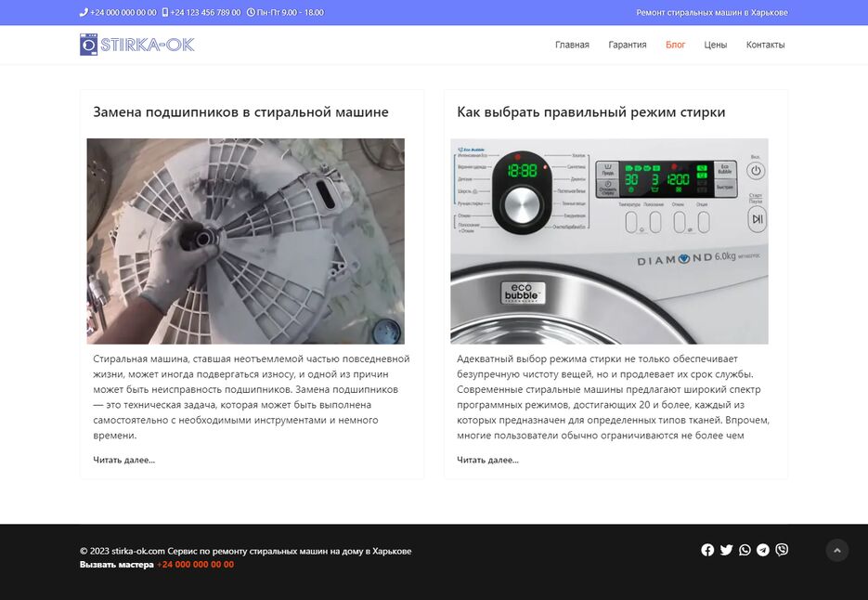Image resolution: width=868 pixels, height=600 pixels.
Task: Click the mobile number +24 123 456 789 00
Action: click(205, 13)
